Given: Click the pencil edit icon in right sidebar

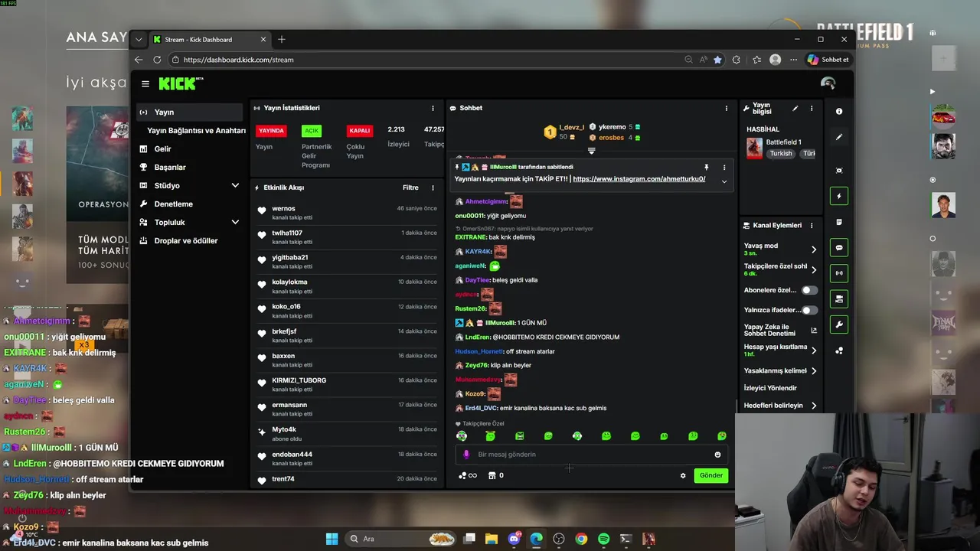Looking at the screenshot, I should point(839,137).
